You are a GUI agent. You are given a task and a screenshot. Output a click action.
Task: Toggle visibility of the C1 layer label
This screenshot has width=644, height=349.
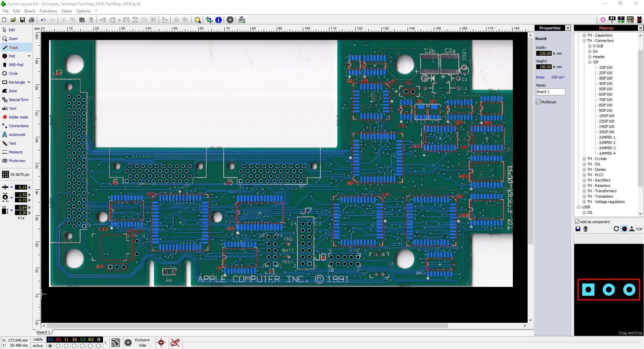coord(50,340)
